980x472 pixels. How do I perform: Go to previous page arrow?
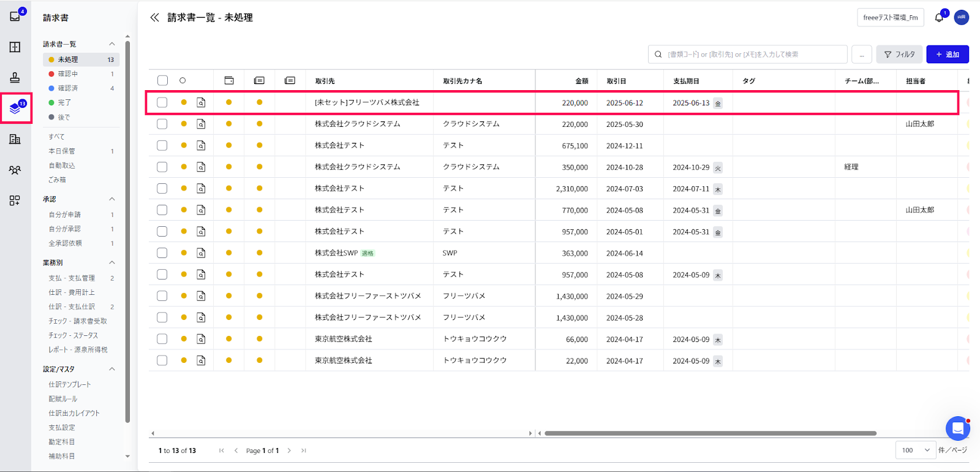pos(236,451)
